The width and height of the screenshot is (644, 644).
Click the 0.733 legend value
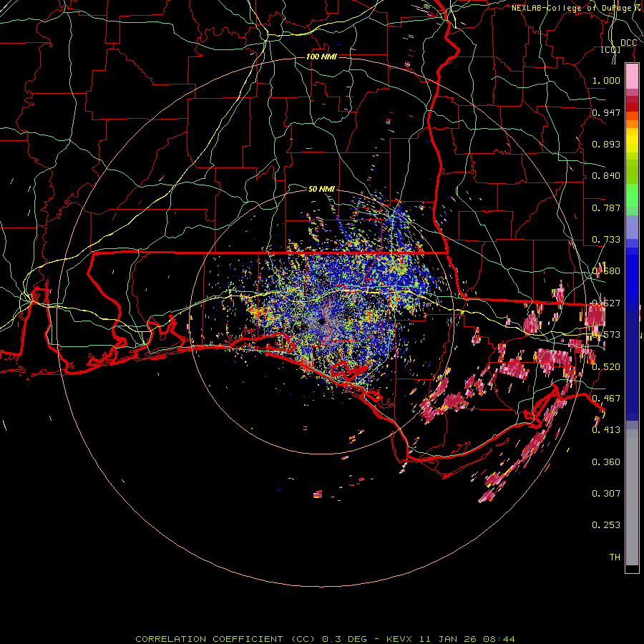(x=606, y=240)
